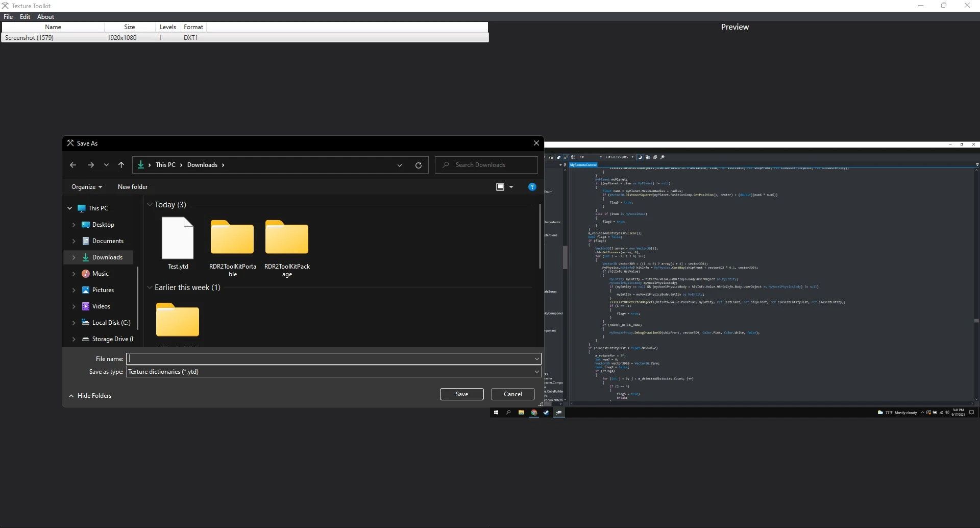Open the Organize dropdown menu
This screenshot has width=980, height=528.
click(x=86, y=187)
